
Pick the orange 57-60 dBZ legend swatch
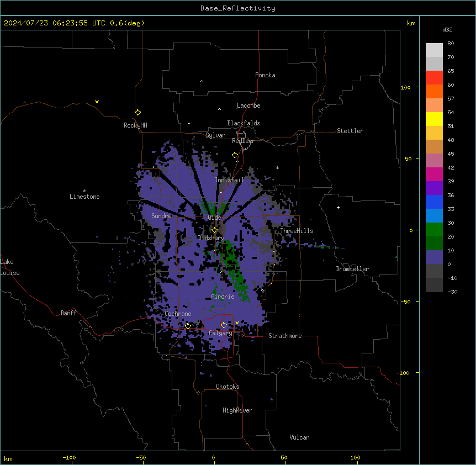(434, 92)
